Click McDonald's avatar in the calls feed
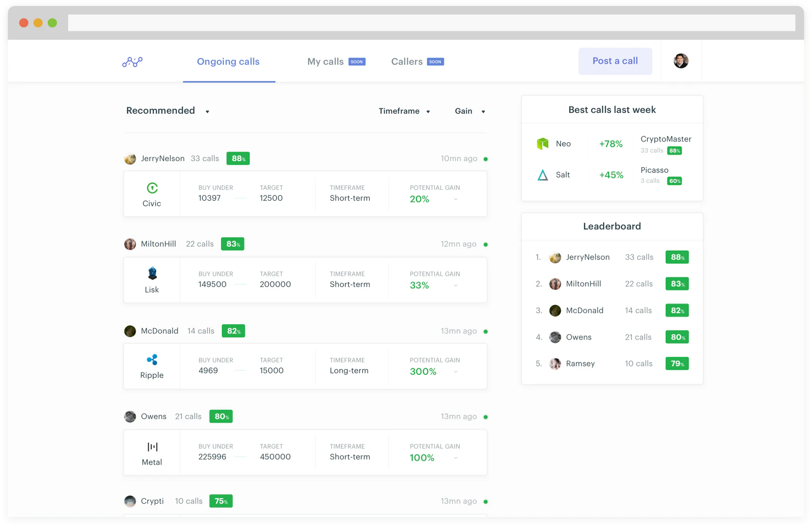812x527 pixels. pos(130,331)
